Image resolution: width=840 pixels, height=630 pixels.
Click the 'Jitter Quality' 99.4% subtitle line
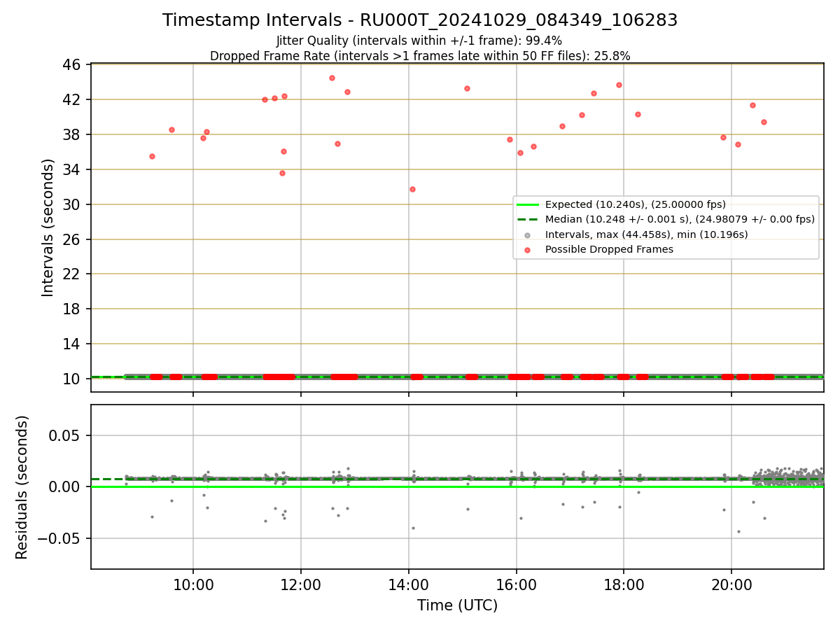click(419, 41)
